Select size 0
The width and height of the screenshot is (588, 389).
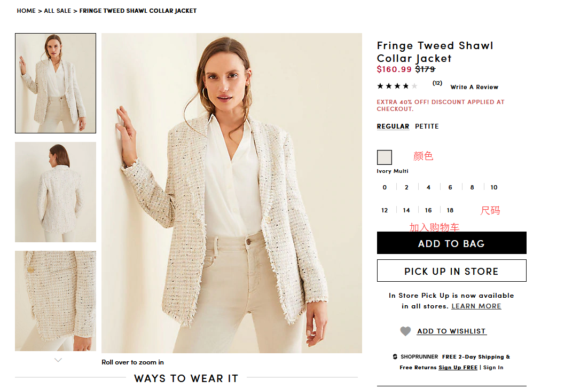[385, 187]
